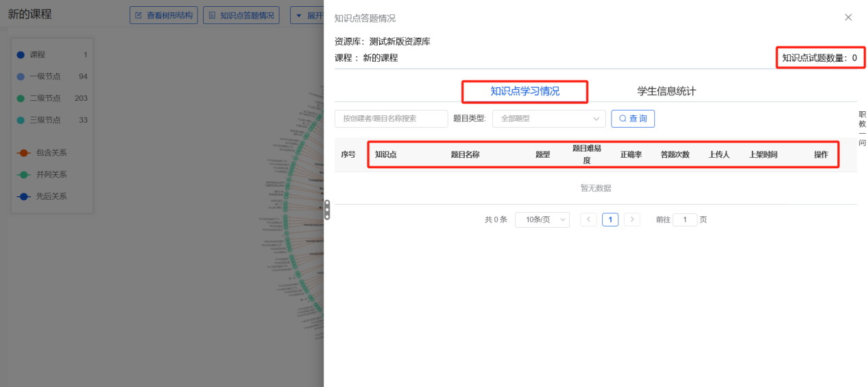Click the 知识点试题数量: 0 text
Image resolution: width=868 pixels, height=387 pixels.
click(x=819, y=58)
